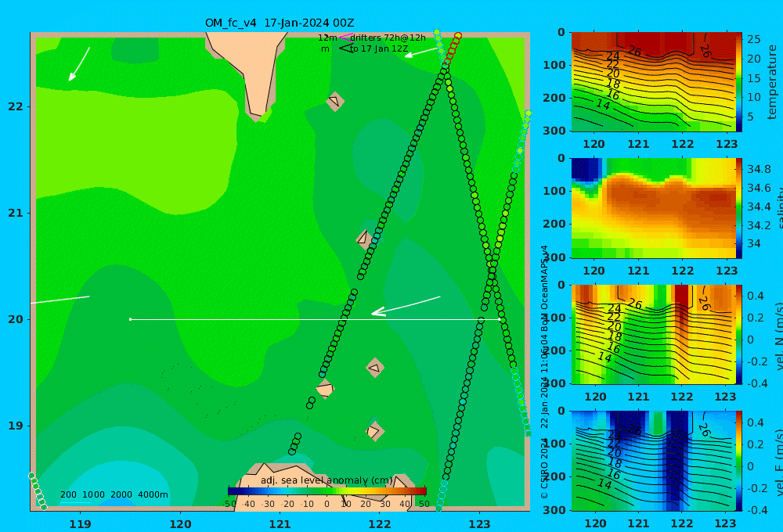Open the vel. N section plot
Image resolution: width=783 pixels, height=532 pixels.
pos(653,334)
